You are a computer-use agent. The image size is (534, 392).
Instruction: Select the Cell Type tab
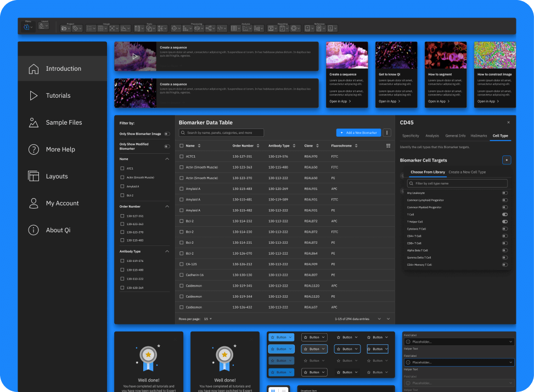point(501,136)
